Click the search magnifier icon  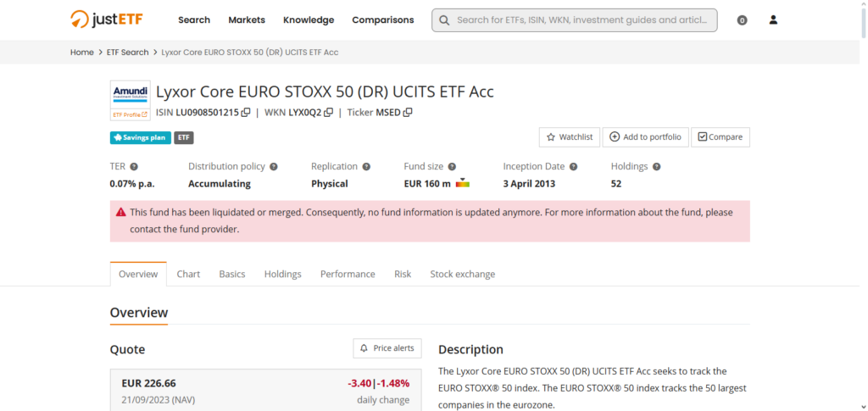coord(444,19)
